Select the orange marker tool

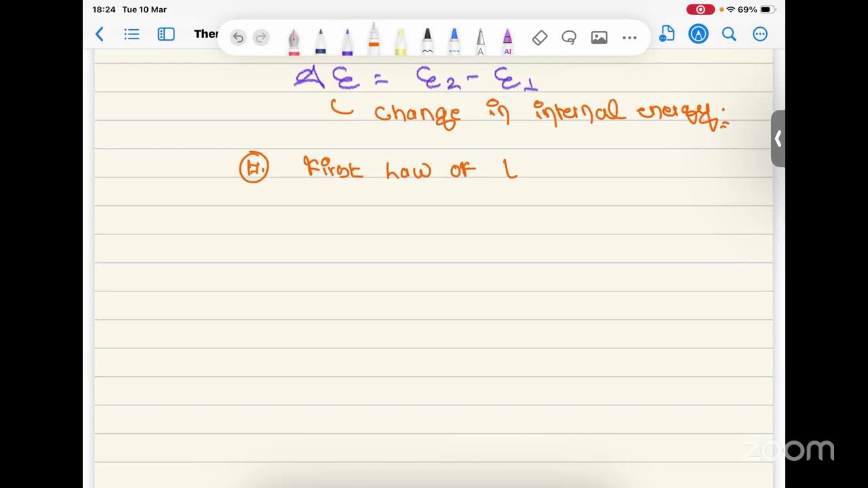point(374,39)
